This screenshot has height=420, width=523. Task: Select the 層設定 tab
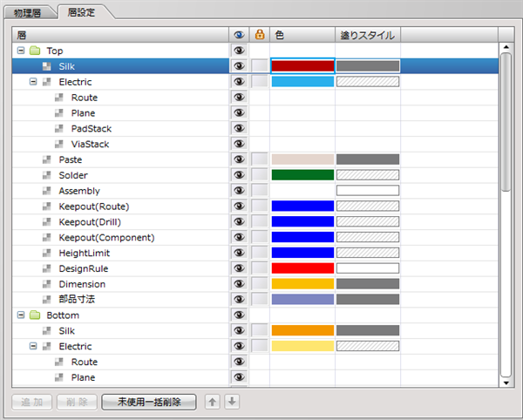click(84, 12)
